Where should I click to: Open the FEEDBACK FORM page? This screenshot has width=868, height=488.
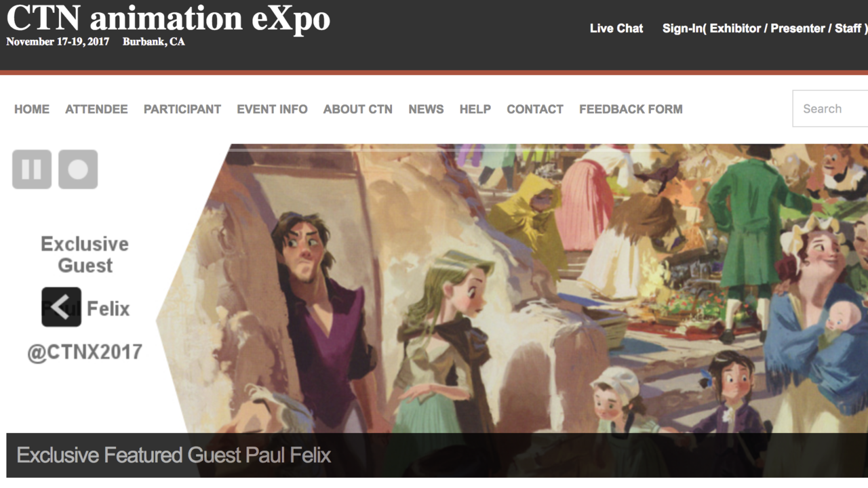pos(631,109)
